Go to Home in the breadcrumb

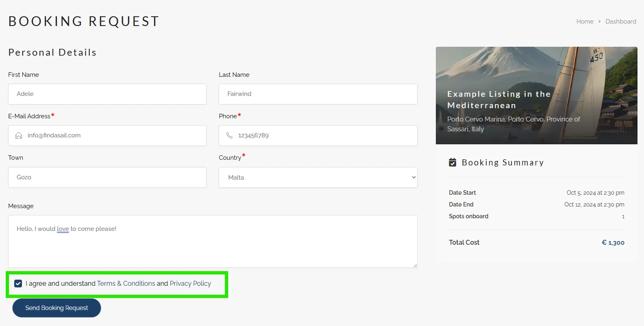tap(585, 22)
